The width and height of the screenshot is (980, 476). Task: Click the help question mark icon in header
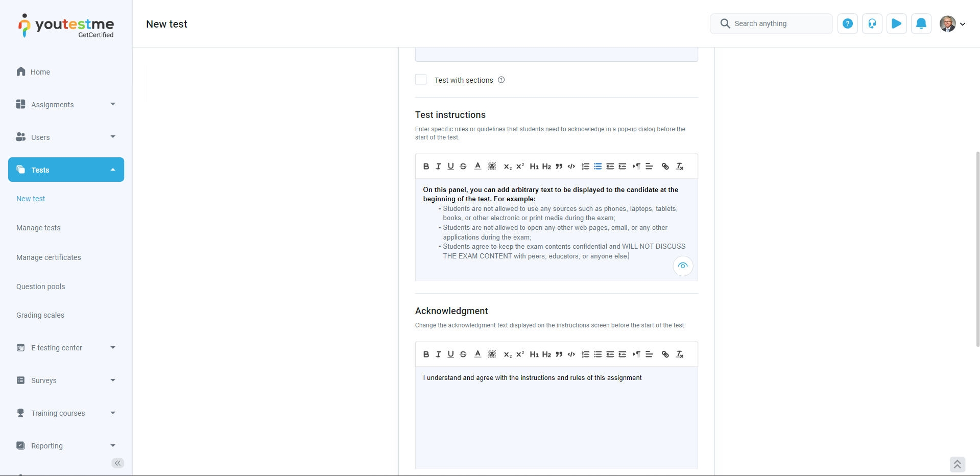point(847,23)
